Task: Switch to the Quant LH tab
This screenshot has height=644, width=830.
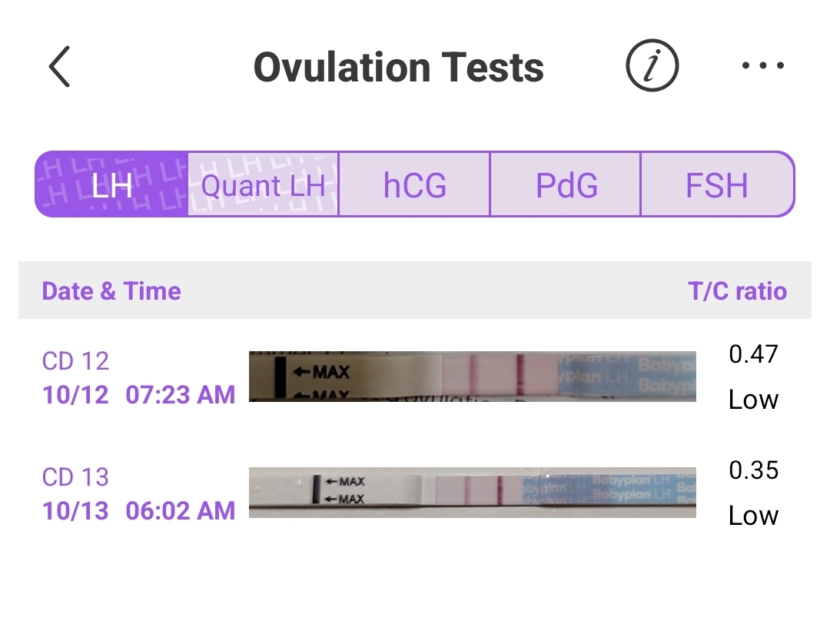Action: point(263,185)
